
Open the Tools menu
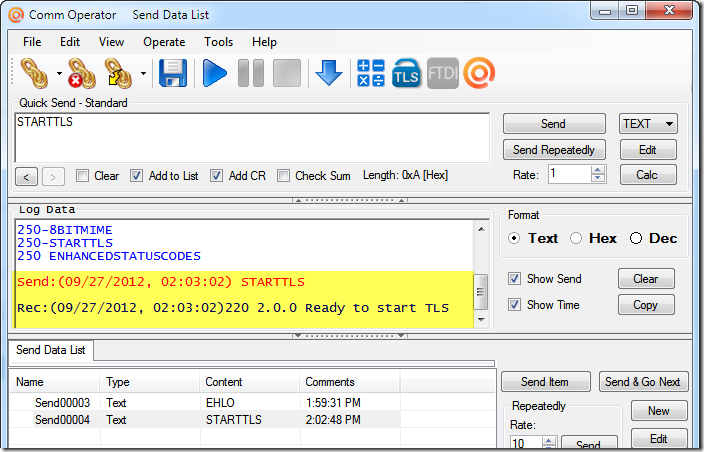(218, 42)
